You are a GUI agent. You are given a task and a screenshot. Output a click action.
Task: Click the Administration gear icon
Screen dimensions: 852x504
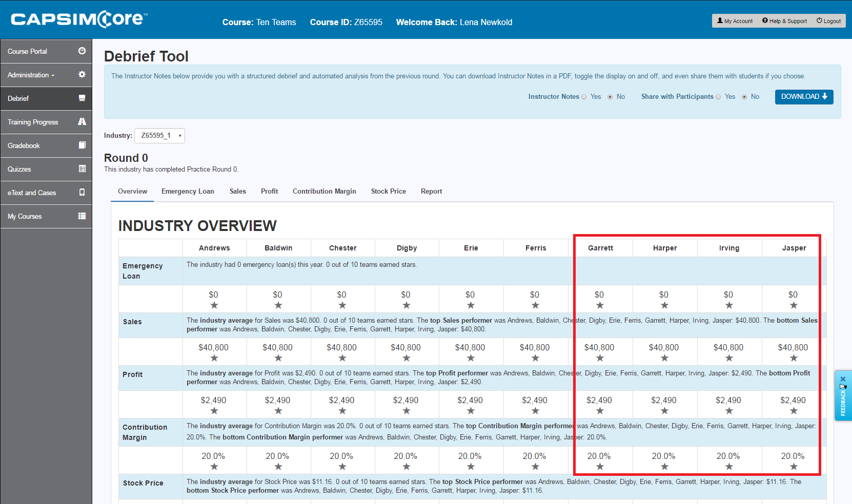click(82, 74)
